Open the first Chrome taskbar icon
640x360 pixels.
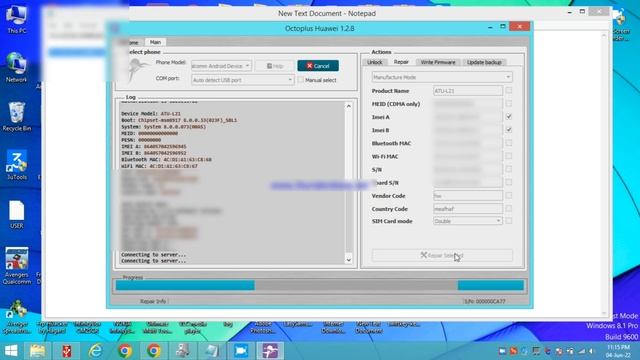(x=124, y=351)
